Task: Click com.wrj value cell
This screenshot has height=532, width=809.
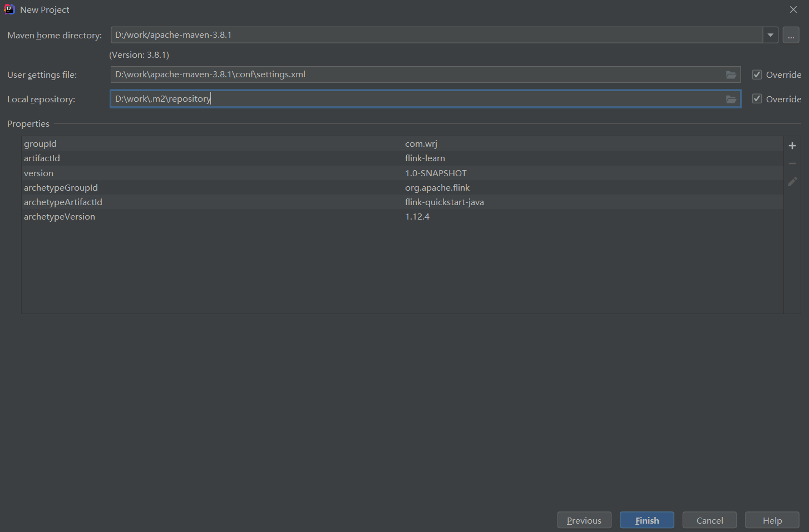Action: pos(421,143)
